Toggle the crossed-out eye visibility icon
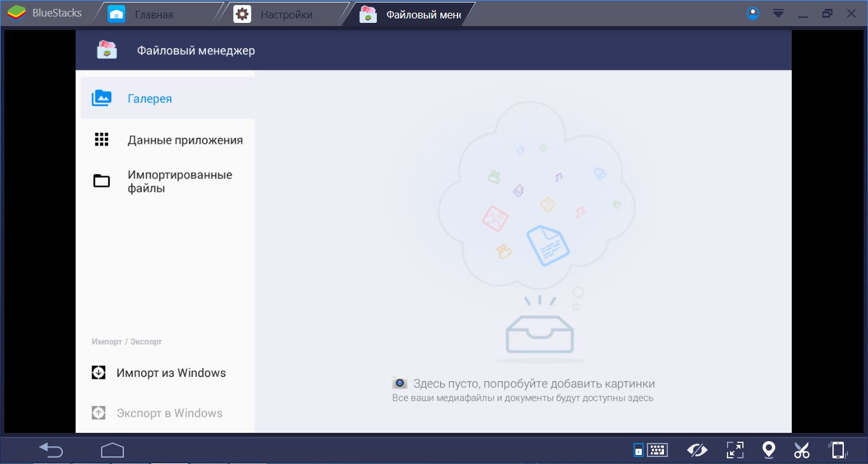Screen dimensions: 868x464 tap(697, 450)
